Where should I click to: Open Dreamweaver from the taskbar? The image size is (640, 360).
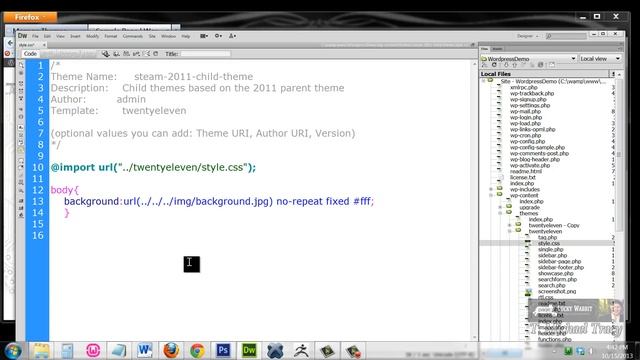(x=249, y=351)
